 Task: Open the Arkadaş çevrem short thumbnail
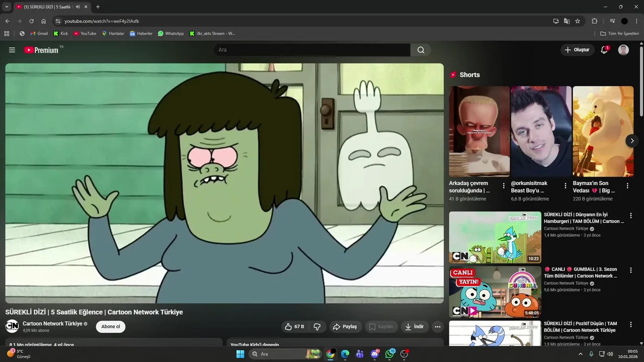(479, 131)
